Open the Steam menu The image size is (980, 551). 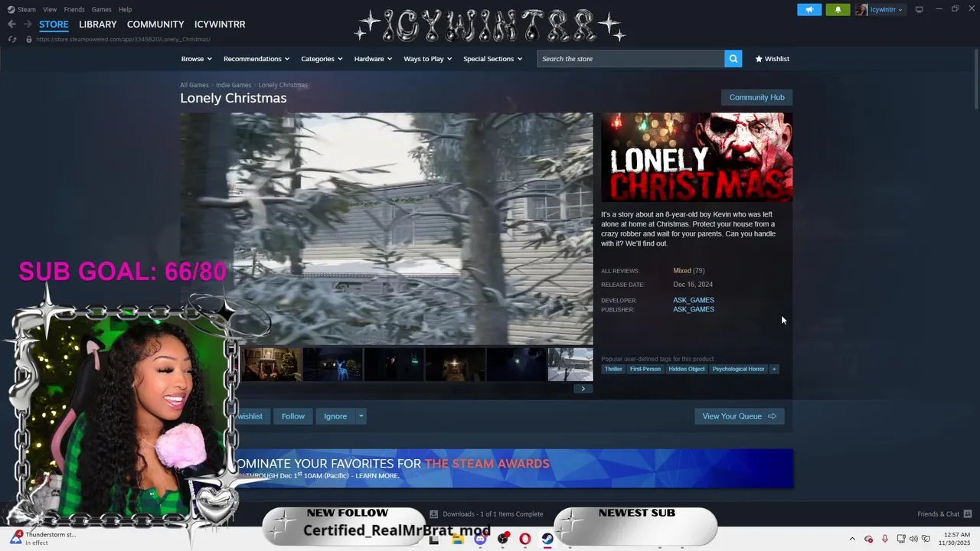tap(27, 9)
